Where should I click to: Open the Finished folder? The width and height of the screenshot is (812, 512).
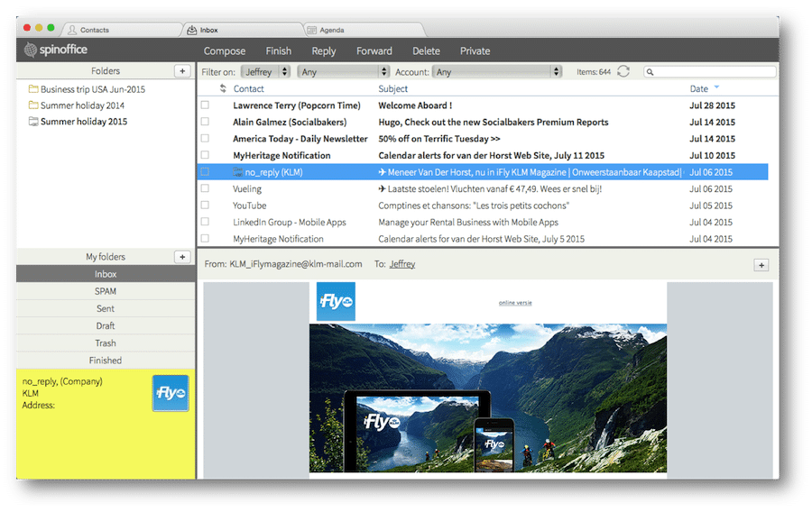(106, 360)
